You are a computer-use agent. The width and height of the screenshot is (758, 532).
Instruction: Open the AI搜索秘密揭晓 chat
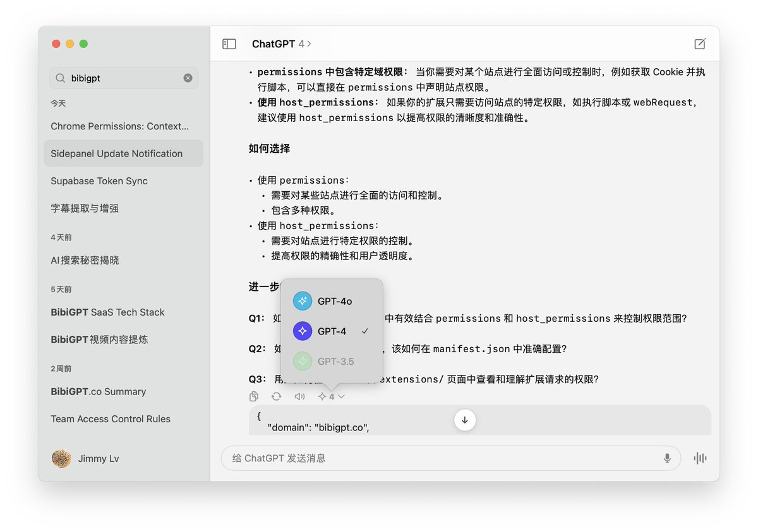124,260
